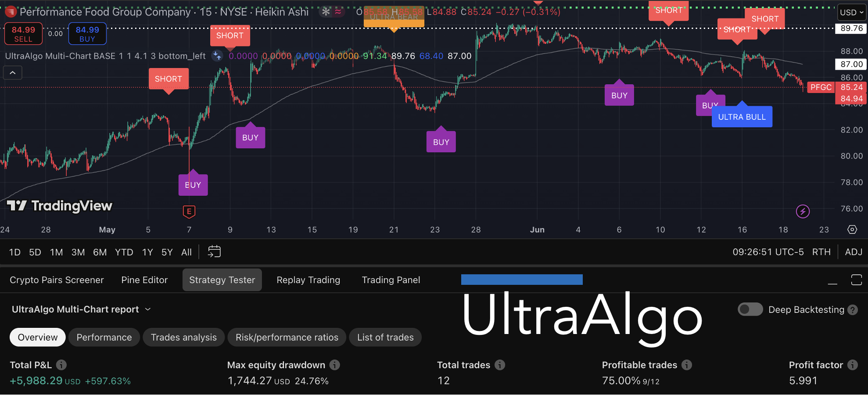Click the BUY signal label below May 7
The width and height of the screenshot is (868, 395).
[x=193, y=185]
